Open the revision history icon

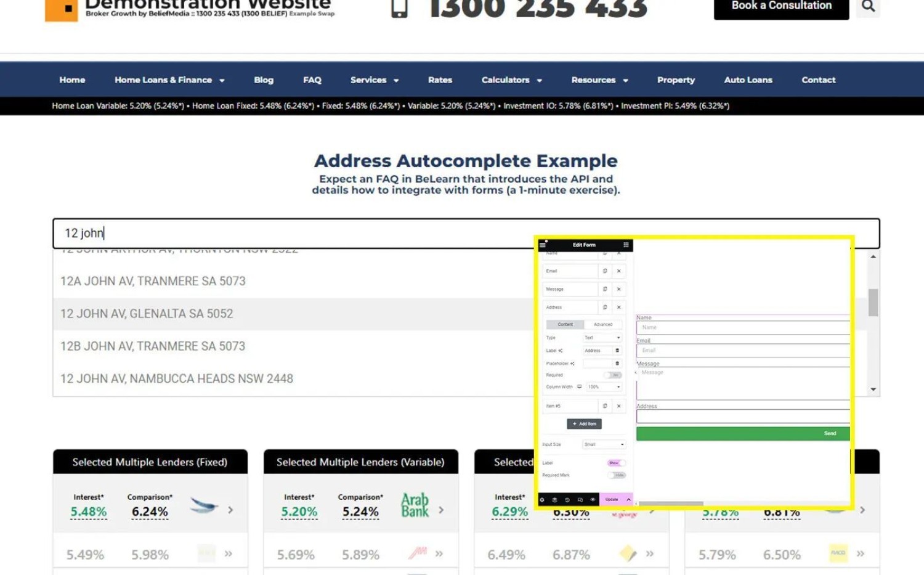567,500
